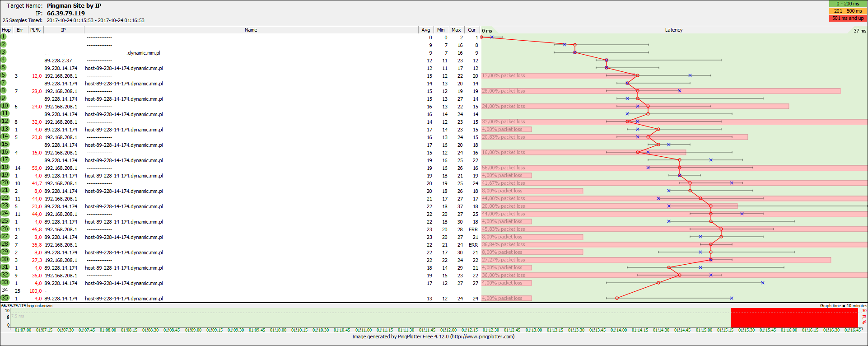The image size is (868, 346).
Task: Click the green 0 - 200 ms legend swatch
Action: pos(848,4)
